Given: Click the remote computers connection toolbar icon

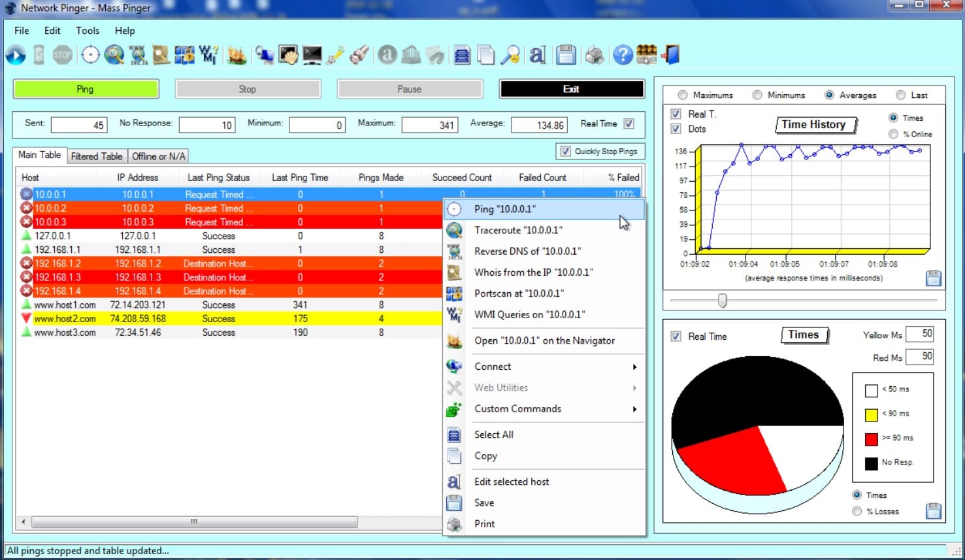Looking at the screenshot, I should 265,56.
